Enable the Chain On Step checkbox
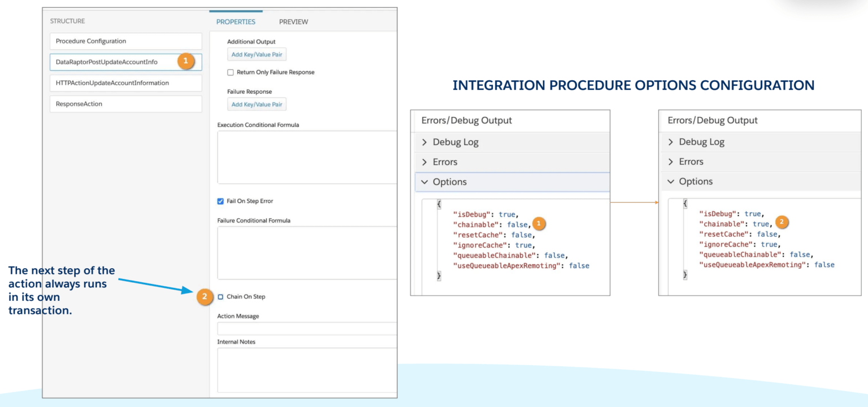 click(x=220, y=296)
